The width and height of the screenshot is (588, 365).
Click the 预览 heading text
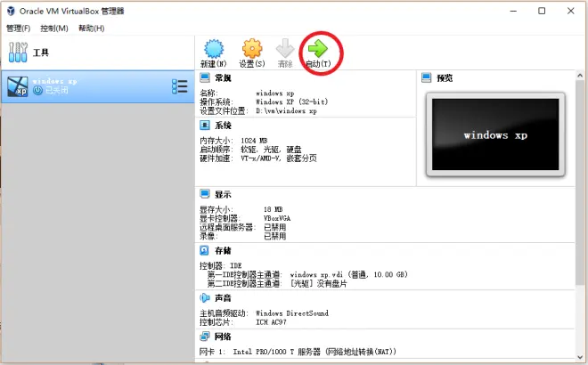point(445,78)
